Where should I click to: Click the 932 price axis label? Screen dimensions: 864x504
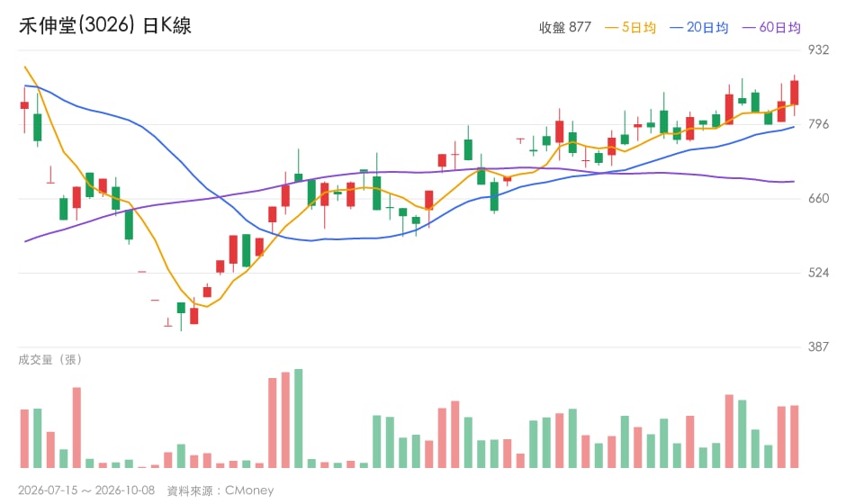(818, 50)
